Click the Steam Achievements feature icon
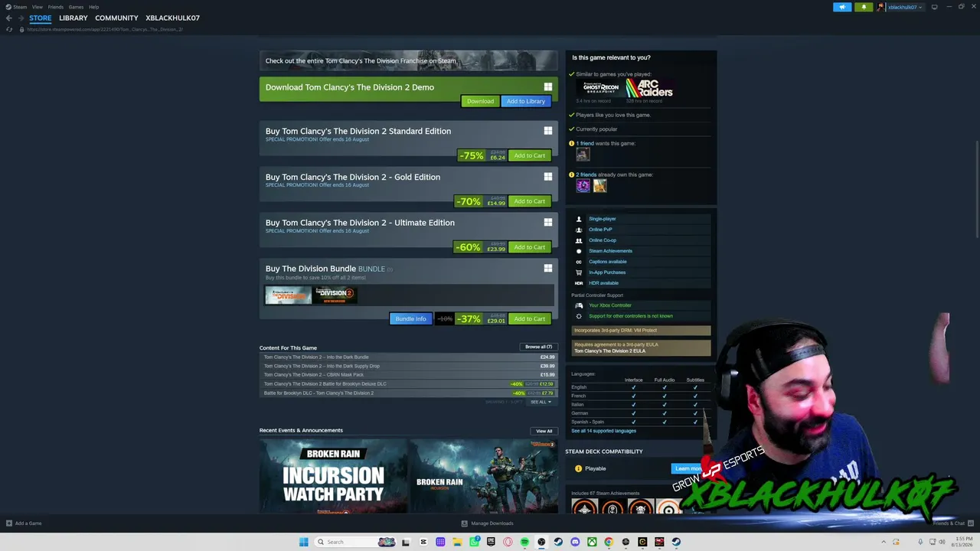This screenshot has height=551, width=980. pyautogui.click(x=579, y=251)
